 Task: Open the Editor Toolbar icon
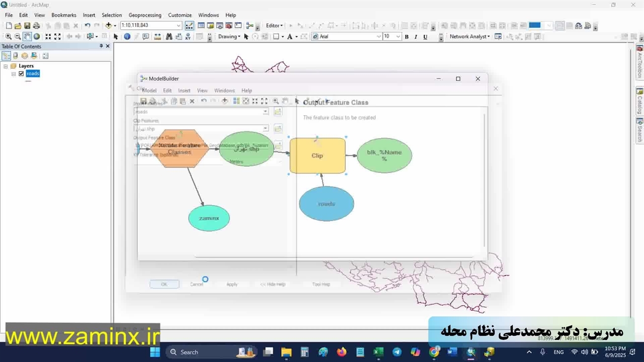189,26
